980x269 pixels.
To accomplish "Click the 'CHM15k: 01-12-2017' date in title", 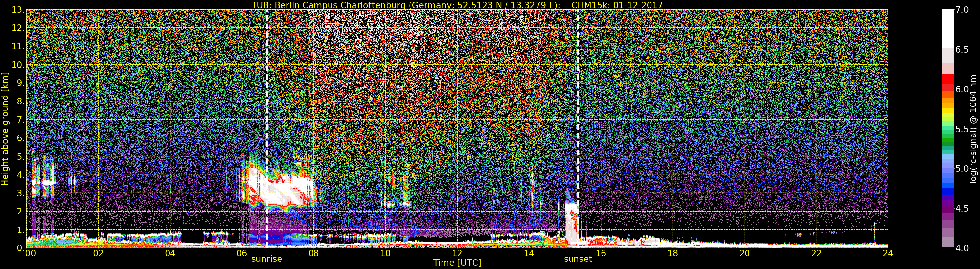I will [617, 5].
